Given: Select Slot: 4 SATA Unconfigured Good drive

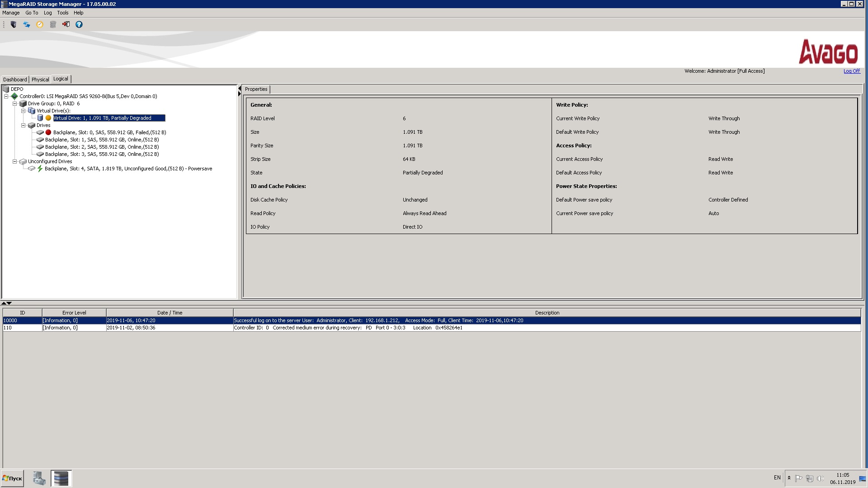Looking at the screenshot, I should coord(128,169).
